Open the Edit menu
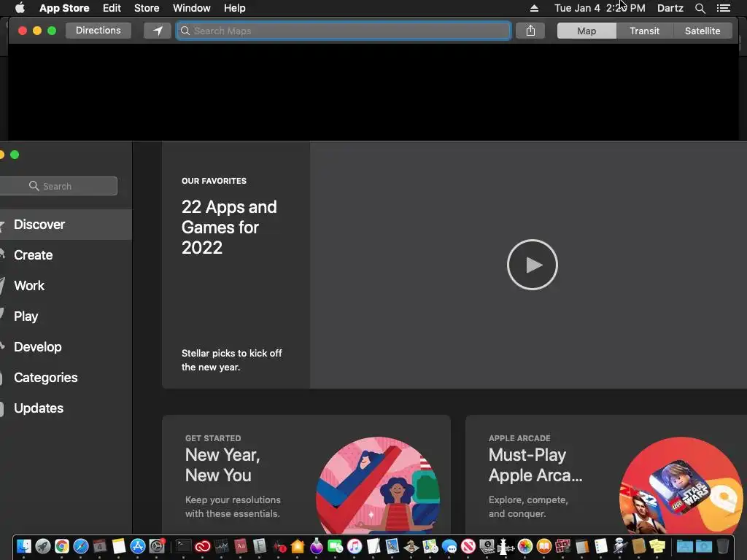Screen dimensions: 747x560 coord(112,8)
